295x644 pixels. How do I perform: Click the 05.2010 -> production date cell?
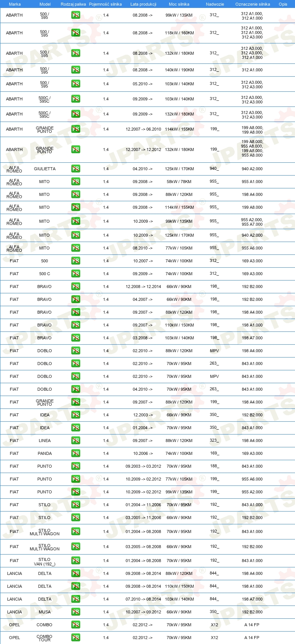tap(143, 84)
